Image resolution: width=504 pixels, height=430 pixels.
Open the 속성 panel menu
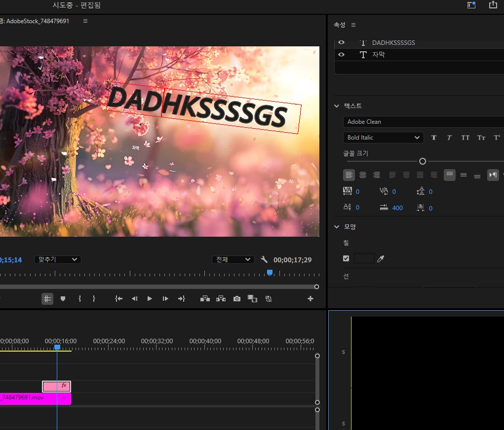(x=353, y=25)
